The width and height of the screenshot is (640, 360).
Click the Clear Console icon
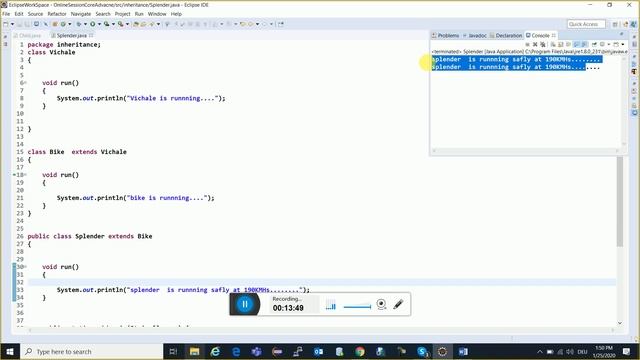click(553, 44)
